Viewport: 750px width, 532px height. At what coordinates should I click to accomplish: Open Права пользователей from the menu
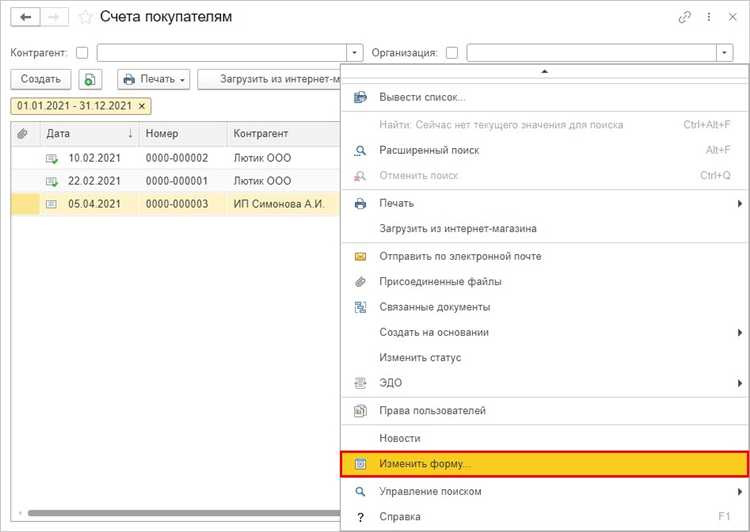point(545,411)
